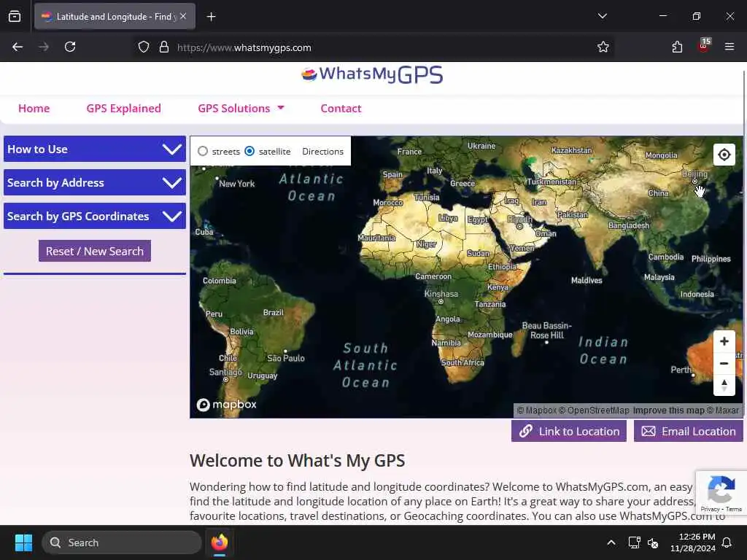
Task: Click the Reset / New Search button
Action: pos(95,251)
